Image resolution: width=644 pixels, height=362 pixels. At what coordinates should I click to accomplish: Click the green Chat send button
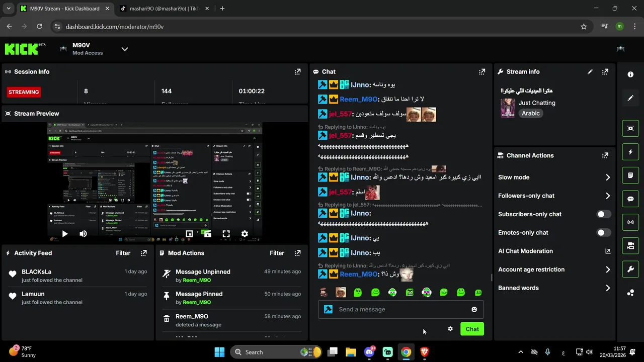[x=472, y=329]
